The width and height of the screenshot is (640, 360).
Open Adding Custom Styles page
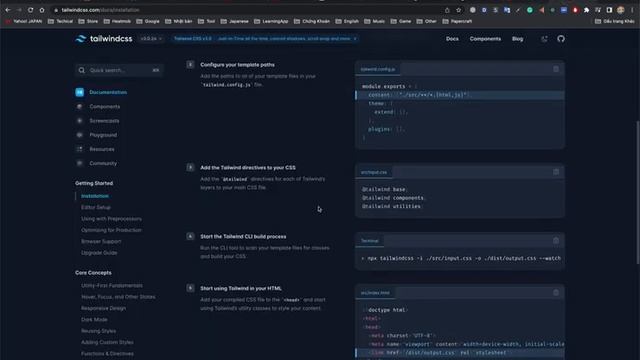[107, 342]
